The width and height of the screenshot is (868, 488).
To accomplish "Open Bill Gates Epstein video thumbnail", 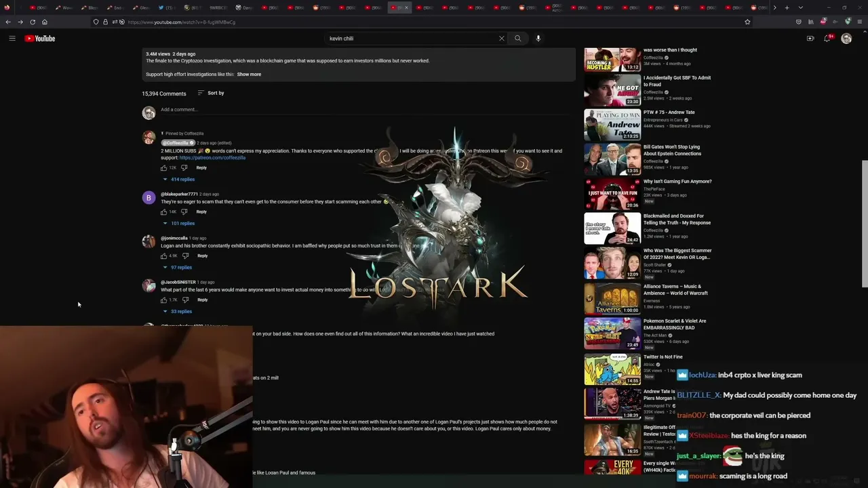I will [612, 160].
